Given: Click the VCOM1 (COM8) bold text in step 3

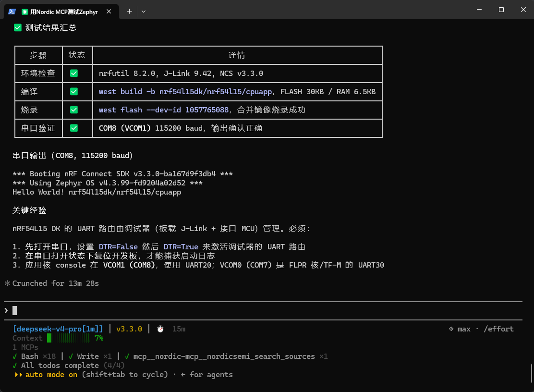Looking at the screenshot, I should (x=129, y=265).
